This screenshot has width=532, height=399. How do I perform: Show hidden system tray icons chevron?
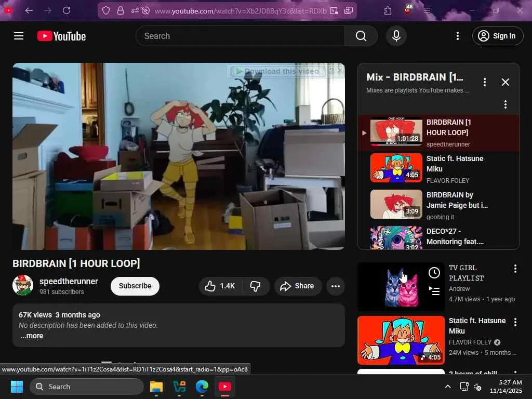coord(447,387)
